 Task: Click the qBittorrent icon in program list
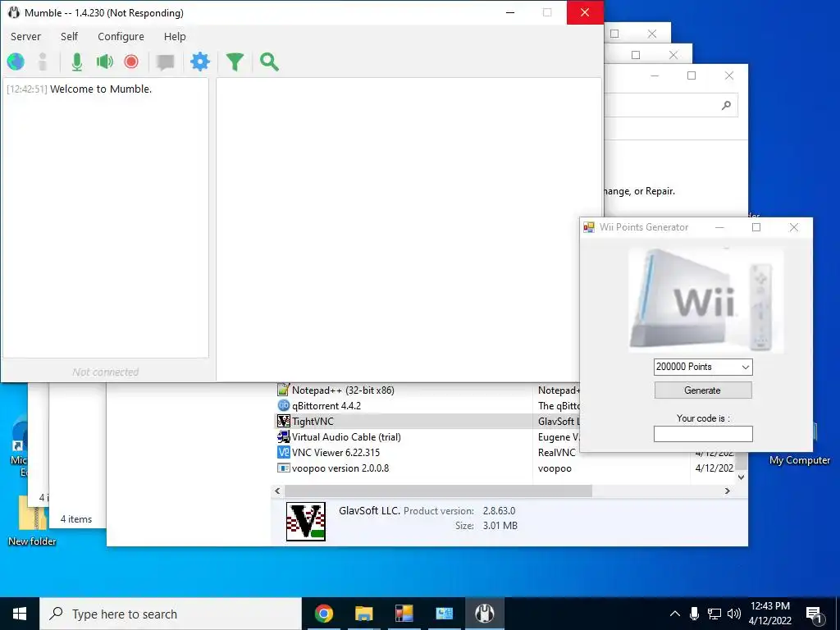(283, 405)
